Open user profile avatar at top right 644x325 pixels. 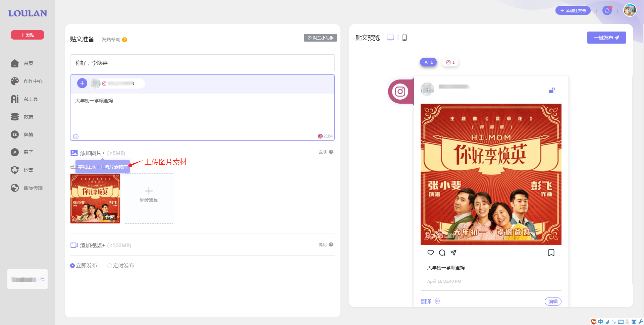pos(630,10)
